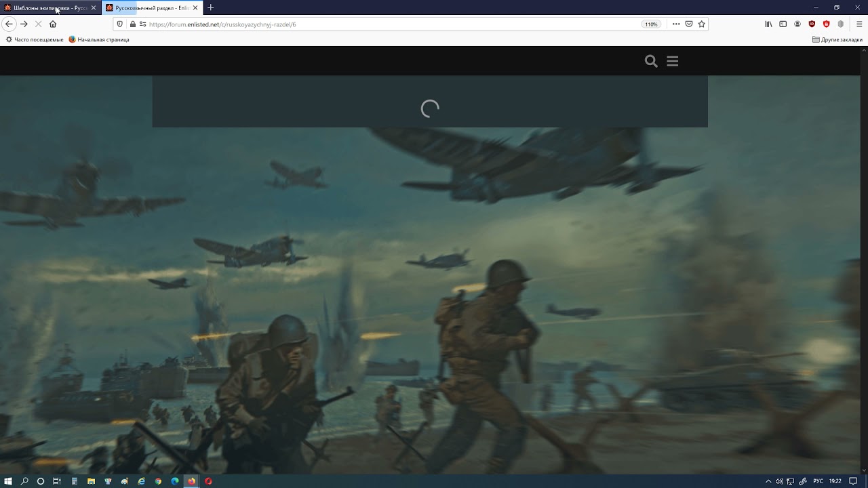Launch Opera from the taskbar
The height and width of the screenshot is (488, 868).
(208, 481)
